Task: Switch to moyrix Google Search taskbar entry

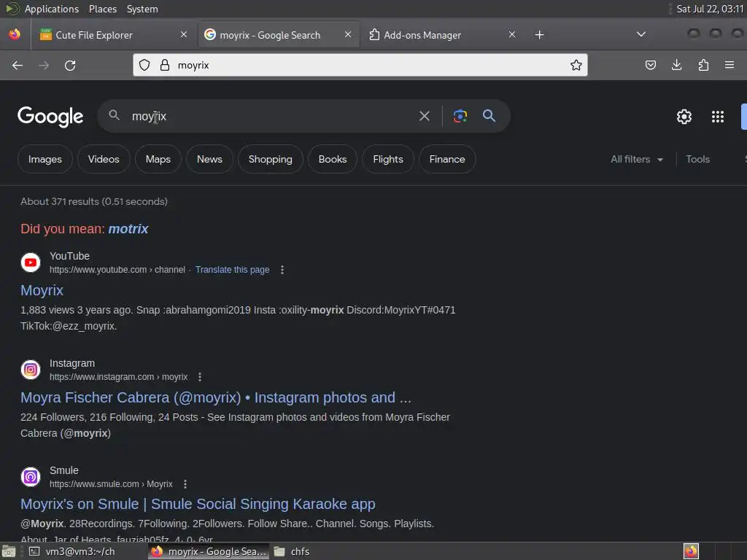Action: coord(209,551)
